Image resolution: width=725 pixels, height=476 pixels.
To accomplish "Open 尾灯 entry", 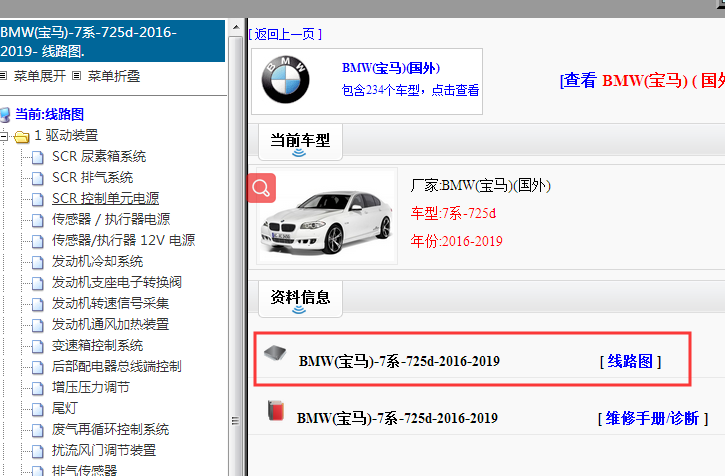I will click(65, 408).
